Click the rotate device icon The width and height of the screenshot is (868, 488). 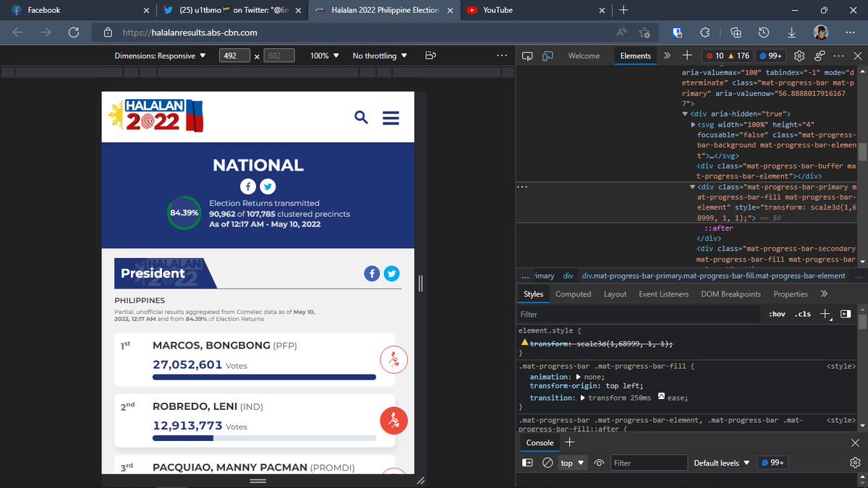point(430,56)
